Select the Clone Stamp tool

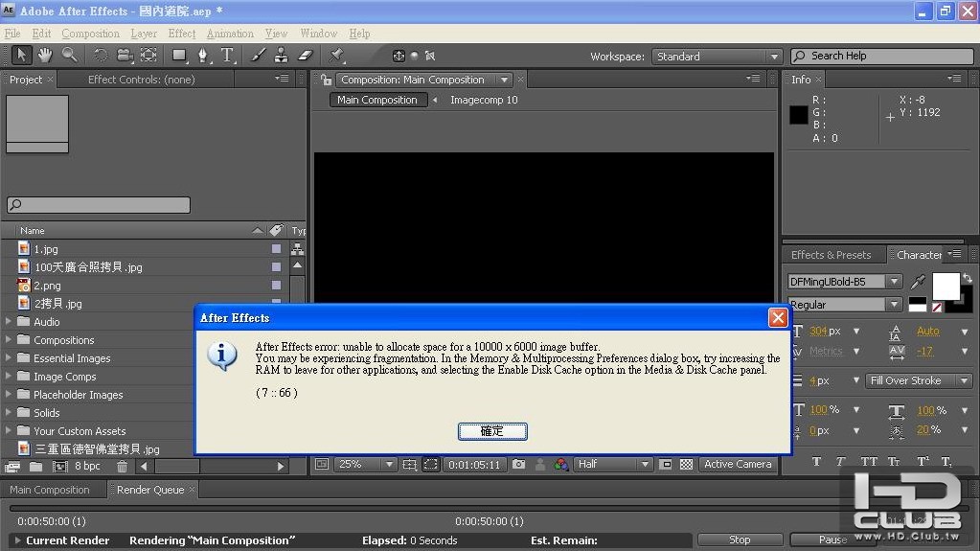(x=282, y=56)
